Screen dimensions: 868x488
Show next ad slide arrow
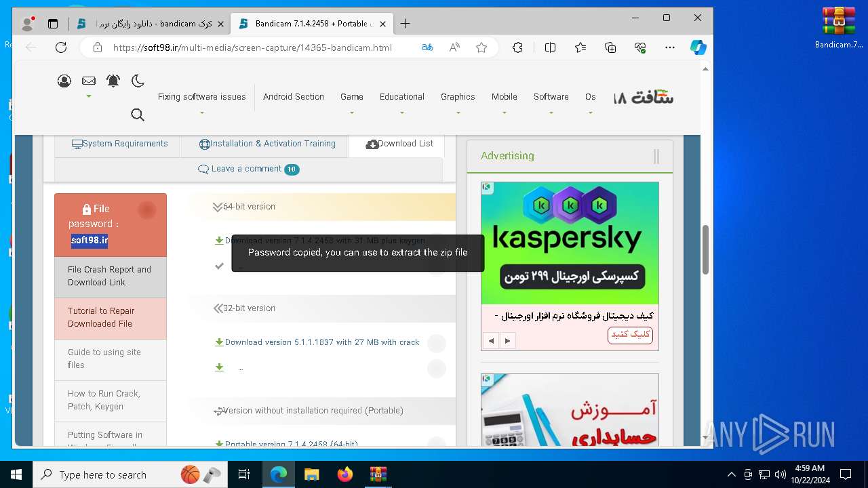tap(507, 341)
